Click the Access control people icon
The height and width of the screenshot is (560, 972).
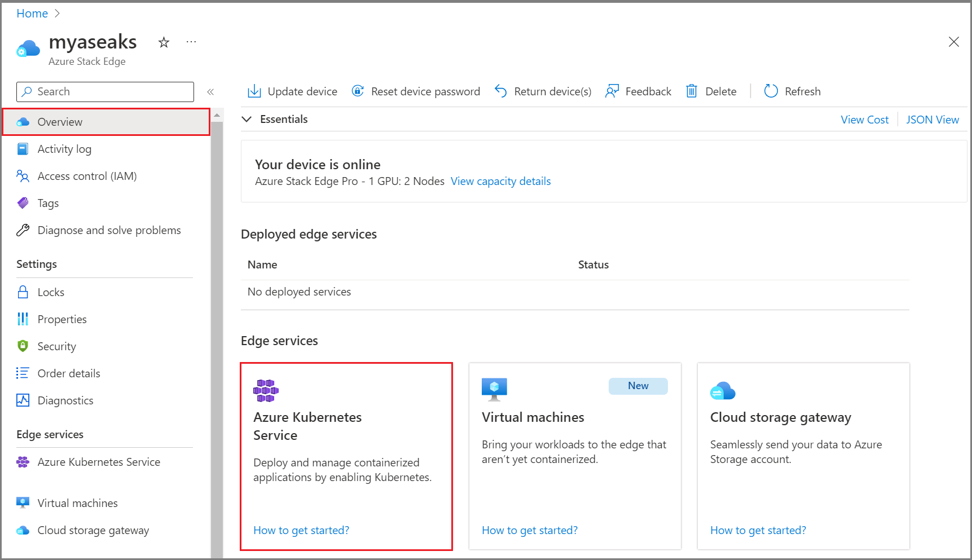click(x=23, y=176)
